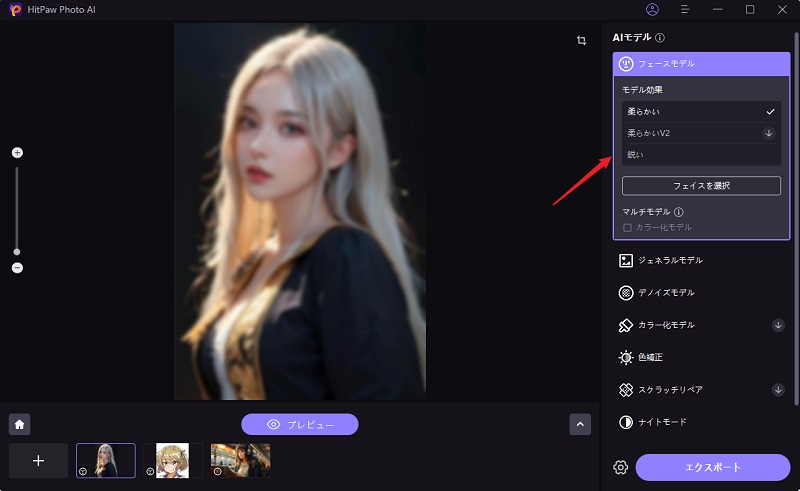Enable the カラー化モデル checkbox

coord(627,228)
